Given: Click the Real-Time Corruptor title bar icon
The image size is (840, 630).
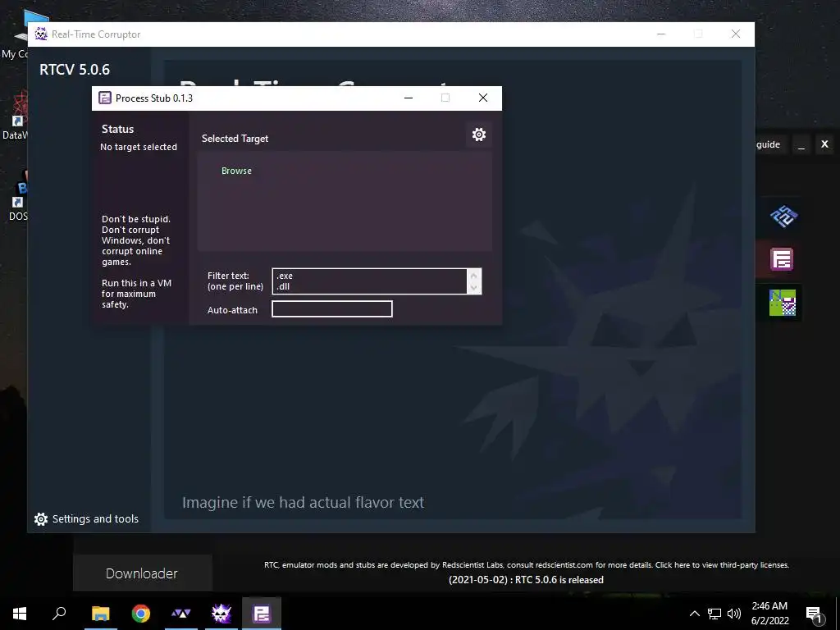Looking at the screenshot, I should pos(41,34).
